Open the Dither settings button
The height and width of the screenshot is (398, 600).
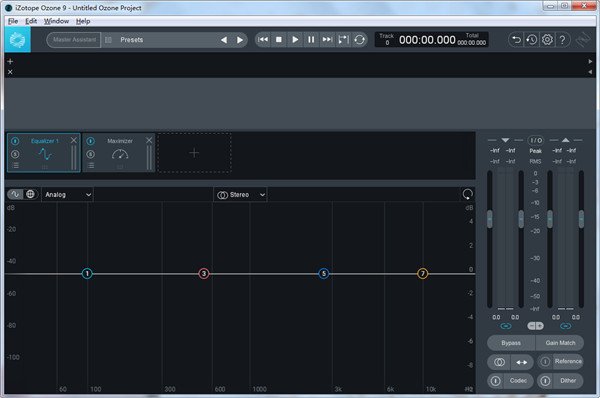tap(568, 381)
